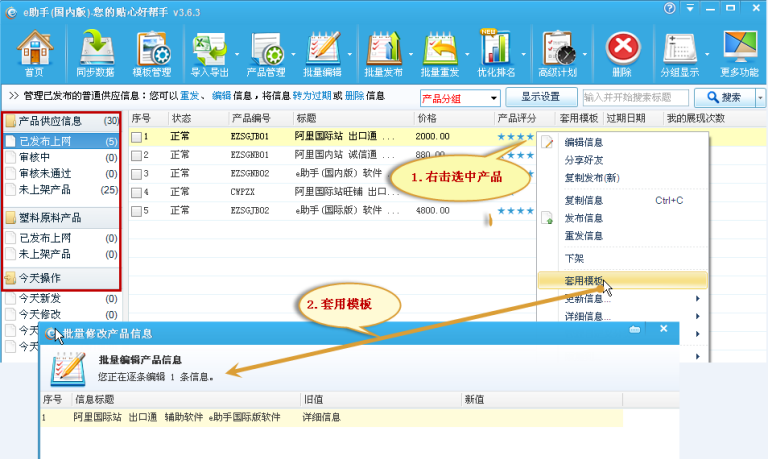Screen dimensions: 768x459
Task: Close the 批量修改产品信息 dialog
Action: [x=664, y=329]
